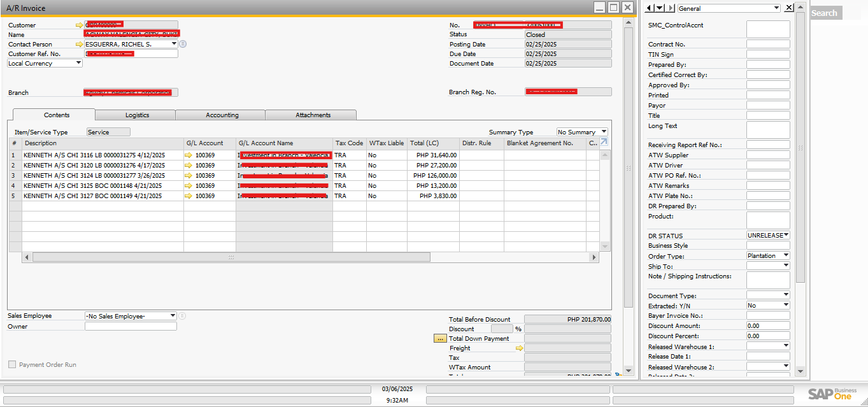Click contact details icon beside Contact Person

click(183, 44)
